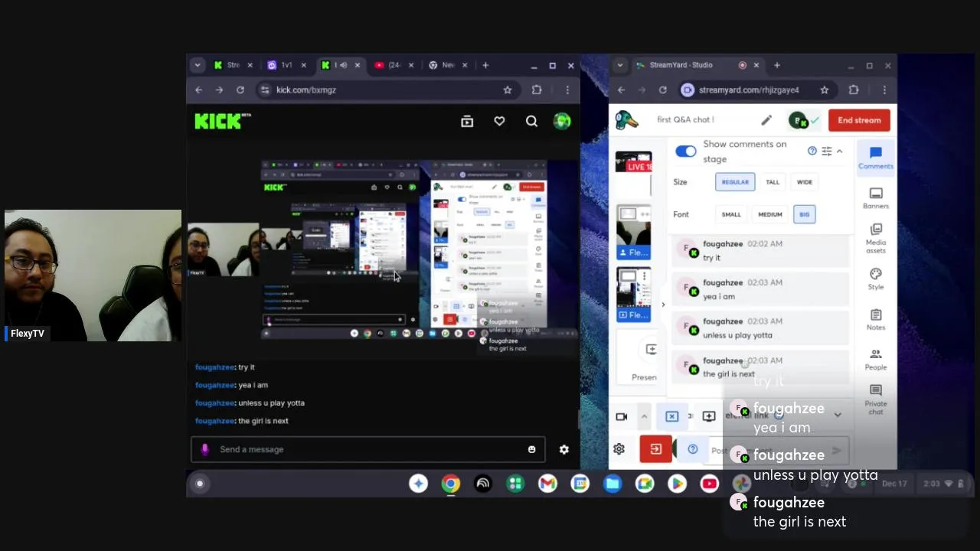
Task: Select SMALL font size
Action: (x=731, y=214)
